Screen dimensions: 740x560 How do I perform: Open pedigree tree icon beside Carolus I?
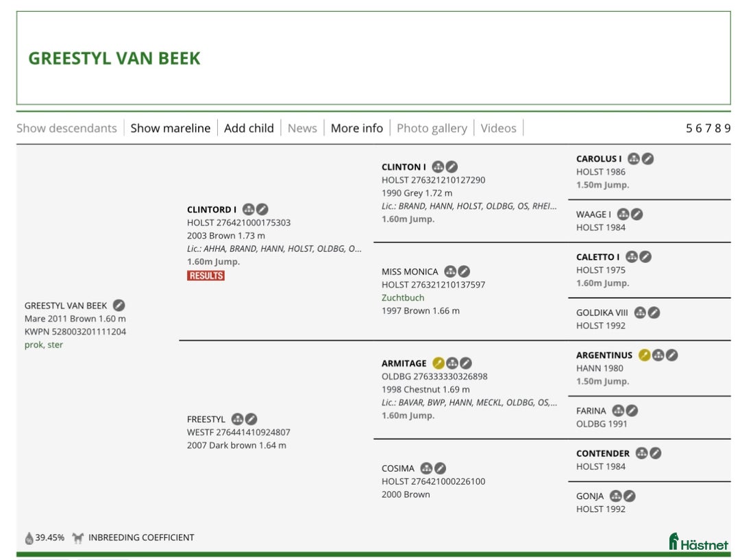634,158
